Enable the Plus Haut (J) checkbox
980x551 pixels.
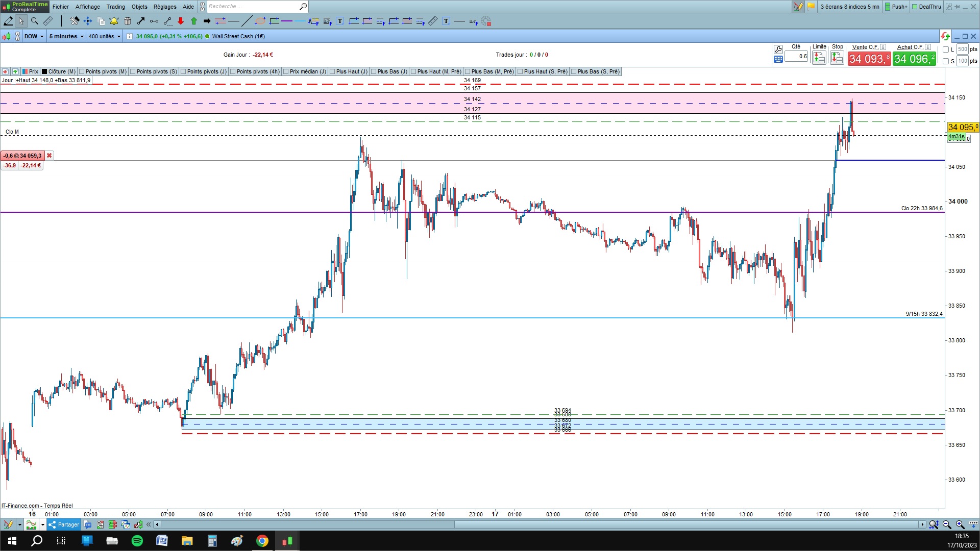[332, 71]
